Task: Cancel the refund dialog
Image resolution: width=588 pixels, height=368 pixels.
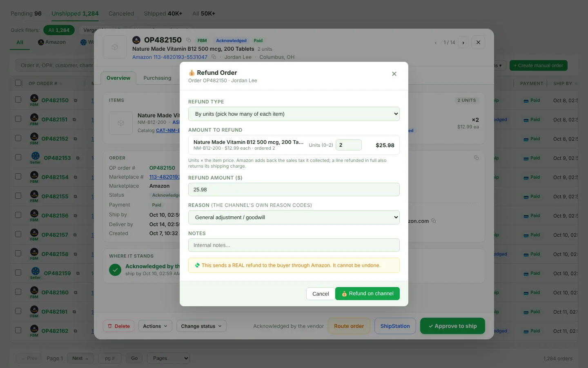Action: (321, 294)
